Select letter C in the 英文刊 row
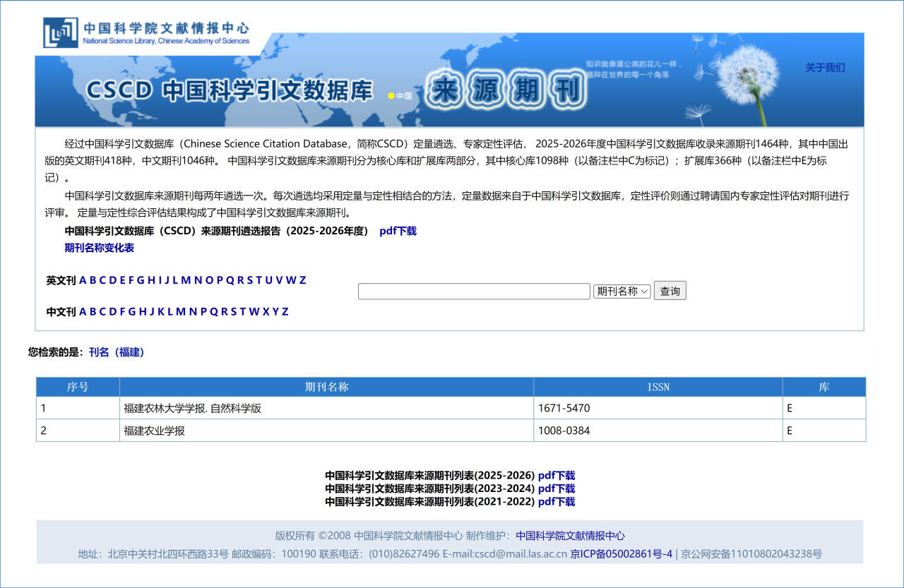 point(102,280)
